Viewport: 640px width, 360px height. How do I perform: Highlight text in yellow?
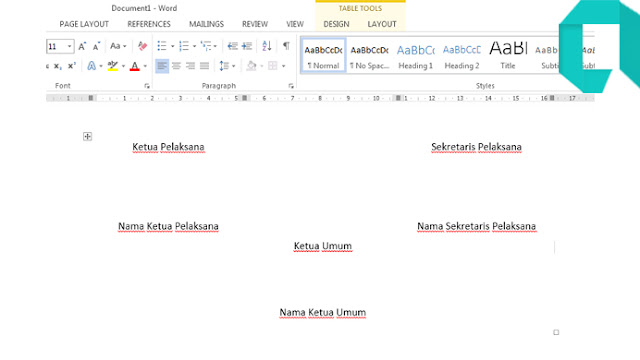(x=113, y=66)
